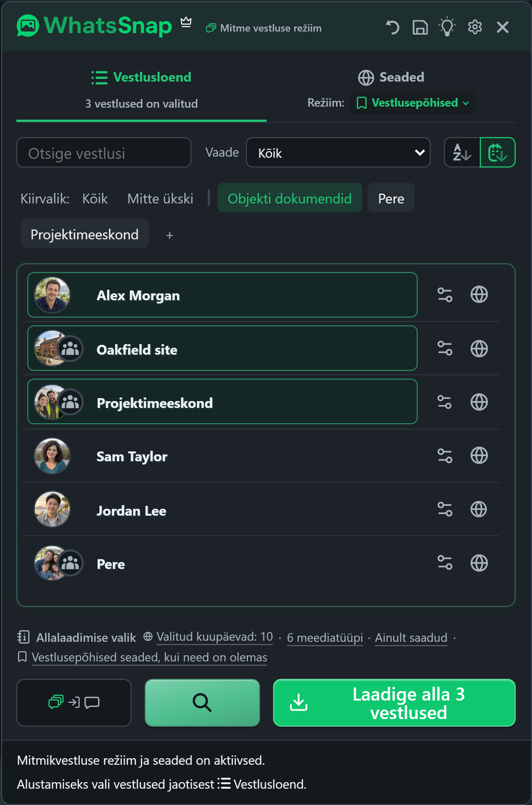
Task: Add a new quick-select group with plus
Action: pyautogui.click(x=169, y=235)
